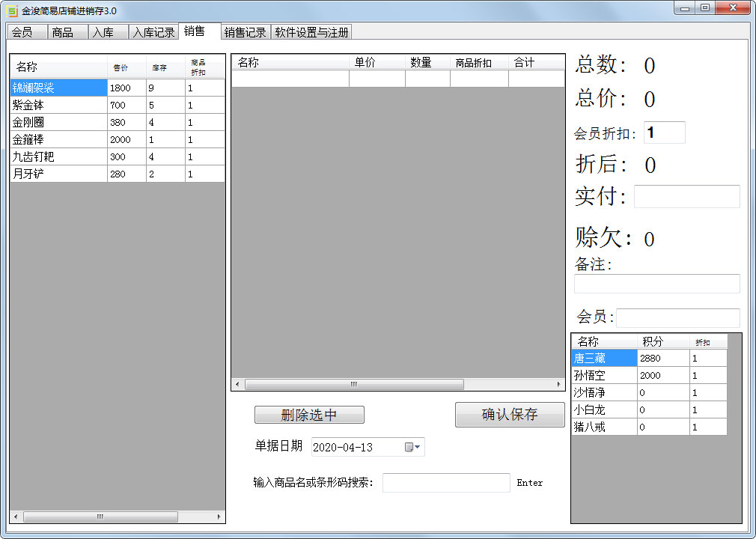Open the 单据日期 calendar dropdown
Viewport: 756px width, 539px height.
click(412, 447)
